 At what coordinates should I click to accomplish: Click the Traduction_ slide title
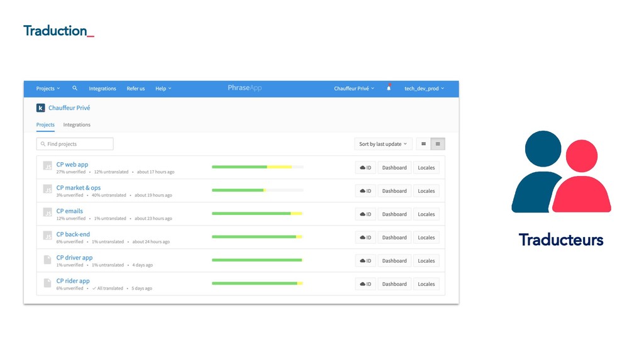point(58,31)
